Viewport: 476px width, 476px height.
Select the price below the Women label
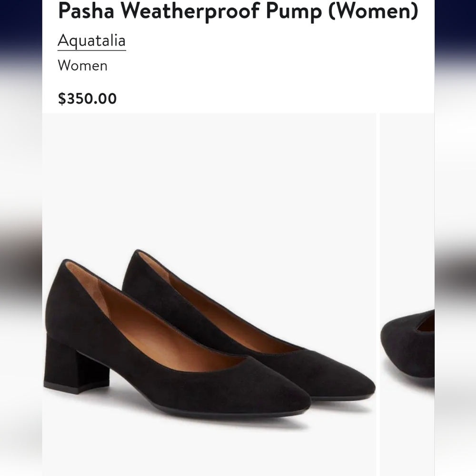click(x=86, y=99)
